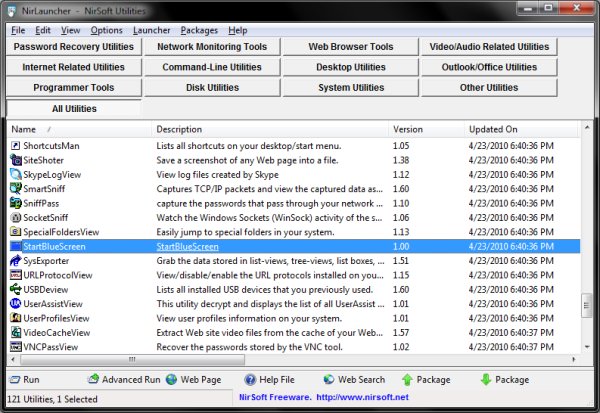Click the UserProfilesView icon
This screenshot has width=600, height=413.
[15, 318]
